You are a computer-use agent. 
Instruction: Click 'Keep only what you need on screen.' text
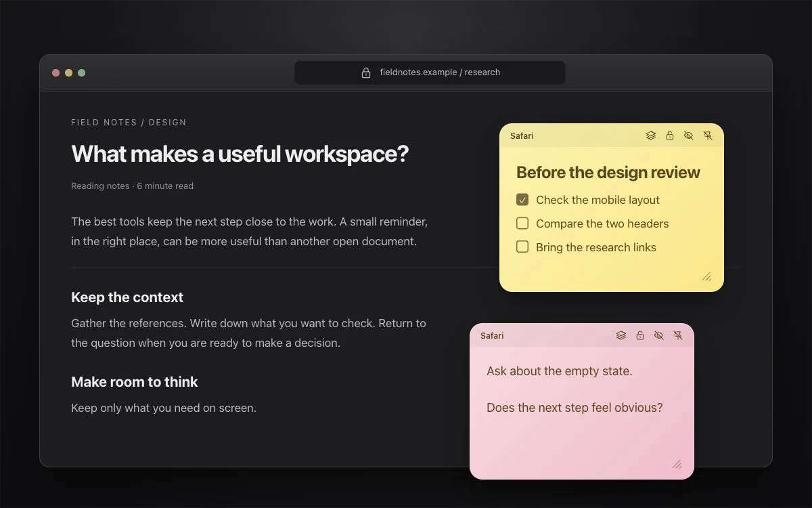(x=164, y=408)
